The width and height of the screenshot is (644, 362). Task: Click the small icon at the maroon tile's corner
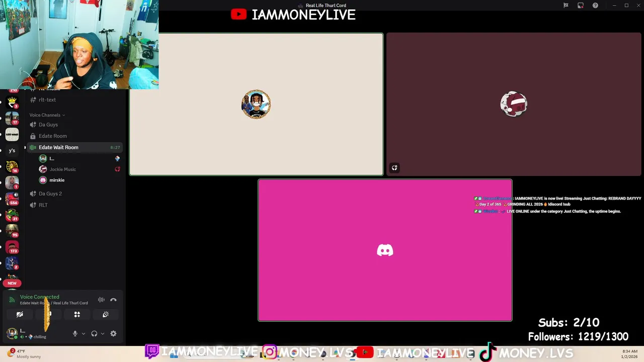[394, 168]
